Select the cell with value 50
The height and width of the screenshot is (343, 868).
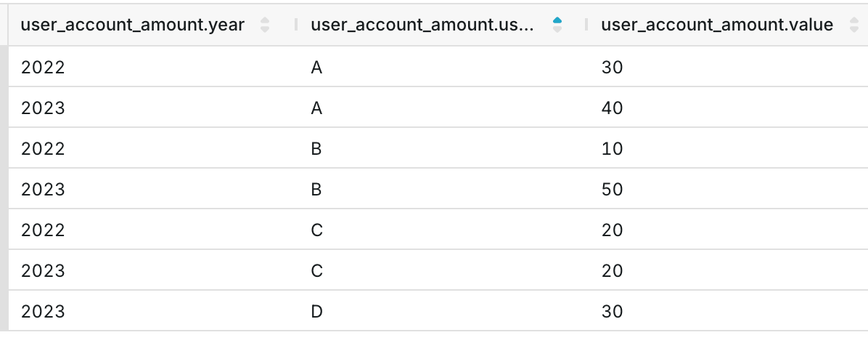(613, 190)
